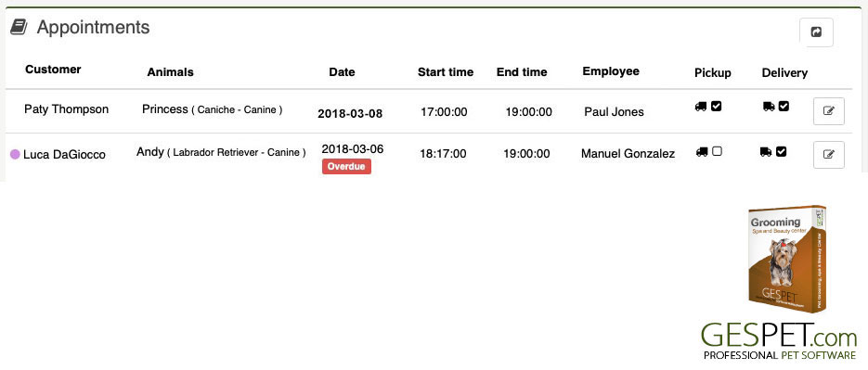This screenshot has height=370, width=868.
Task: Toggle Delivery checkbox for Paty Thompson
Action: [x=784, y=106]
